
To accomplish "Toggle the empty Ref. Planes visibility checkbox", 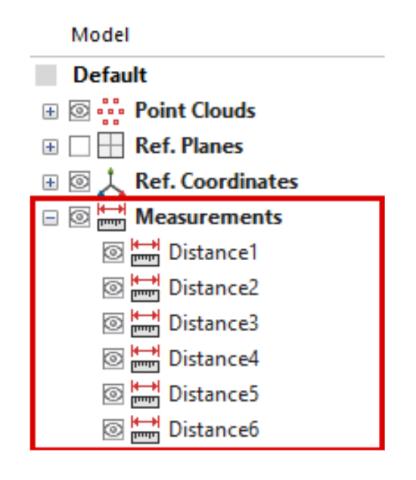I will click(79, 146).
